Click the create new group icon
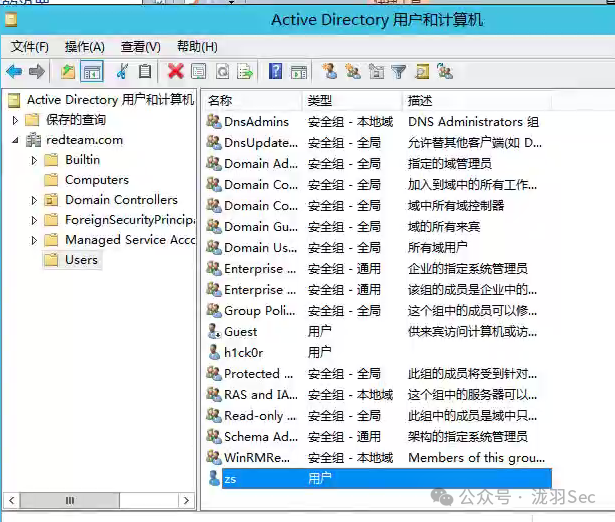615x522 pixels. tap(353, 72)
